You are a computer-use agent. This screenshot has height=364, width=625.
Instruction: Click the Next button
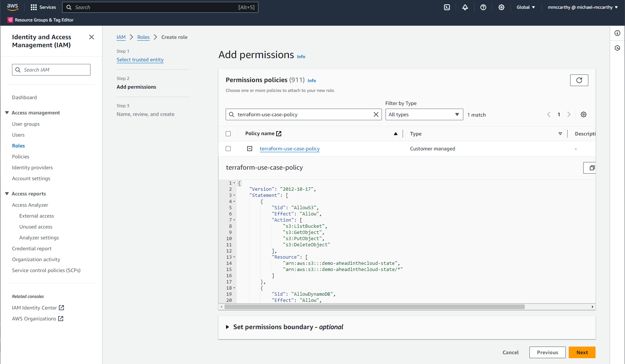pyautogui.click(x=582, y=352)
